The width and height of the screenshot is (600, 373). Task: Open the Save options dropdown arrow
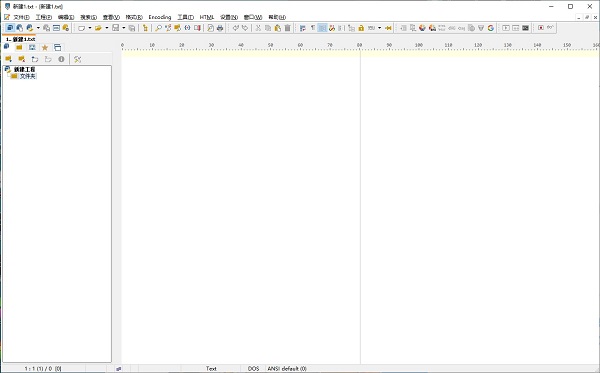[124, 28]
